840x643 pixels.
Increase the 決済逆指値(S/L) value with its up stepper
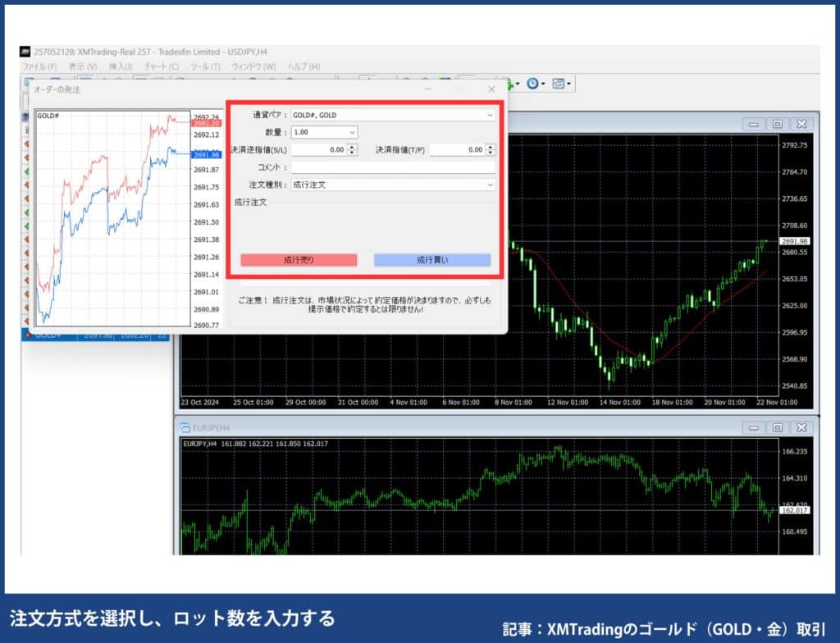tap(351, 147)
